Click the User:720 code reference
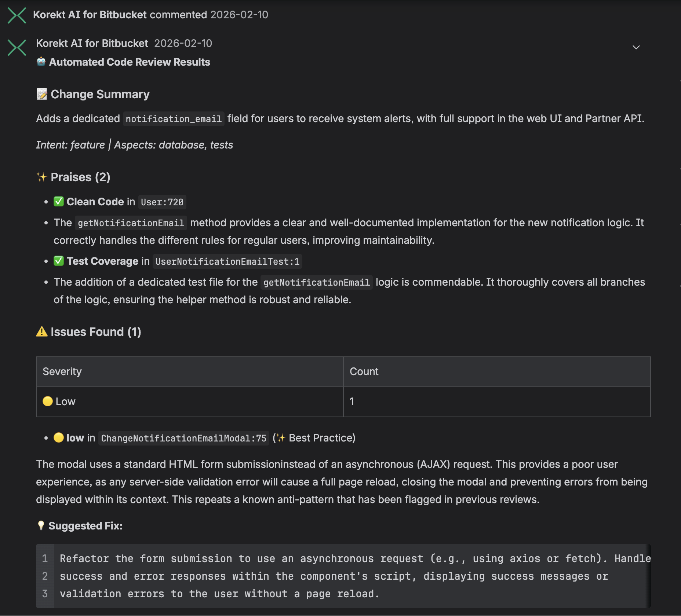 pos(162,202)
